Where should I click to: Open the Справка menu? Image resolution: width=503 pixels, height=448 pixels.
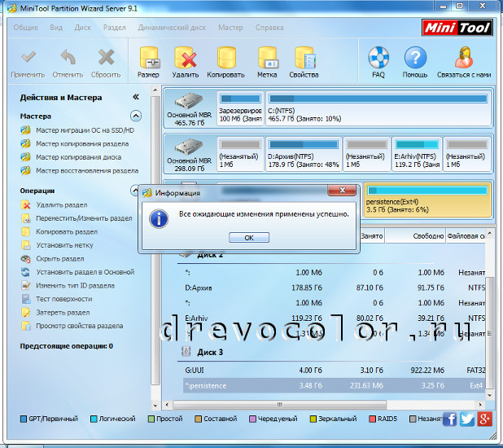(x=269, y=28)
